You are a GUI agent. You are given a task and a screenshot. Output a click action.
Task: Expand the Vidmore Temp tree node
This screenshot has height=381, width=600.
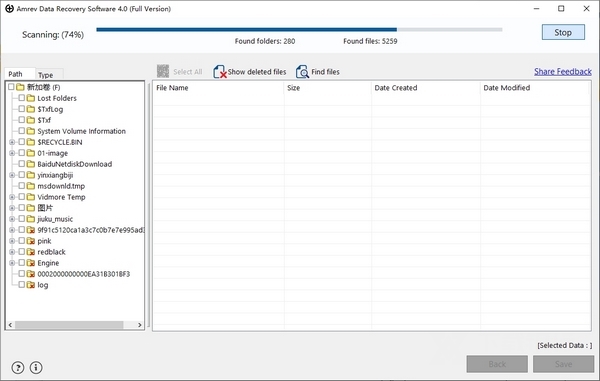click(12, 197)
